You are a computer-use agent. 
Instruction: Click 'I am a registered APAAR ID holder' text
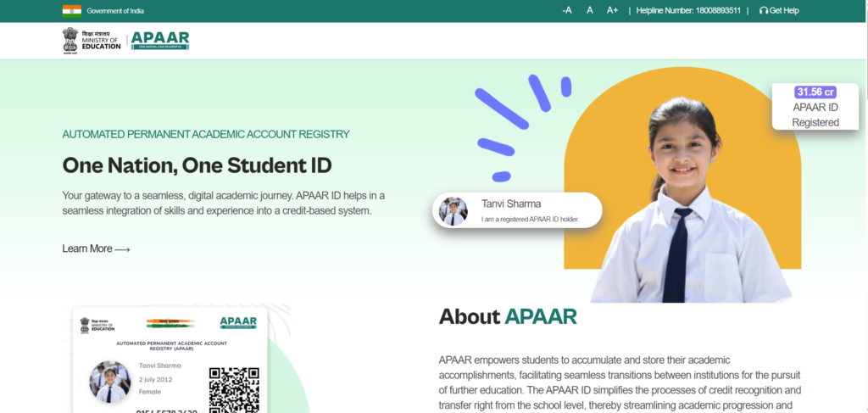(530, 220)
